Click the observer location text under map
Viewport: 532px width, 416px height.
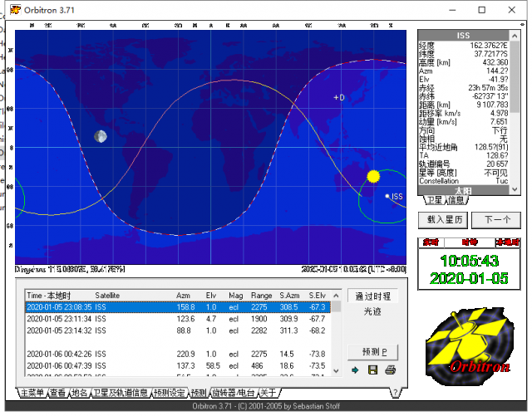(70, 269)
